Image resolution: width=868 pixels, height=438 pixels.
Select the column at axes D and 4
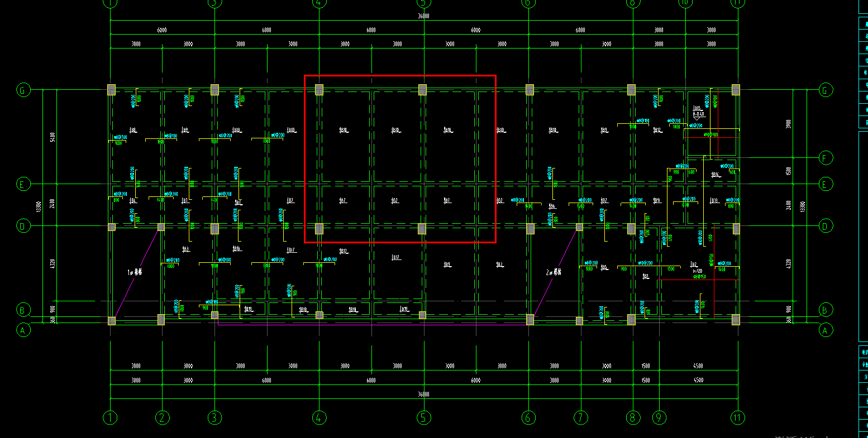click(x=319, y=229)
